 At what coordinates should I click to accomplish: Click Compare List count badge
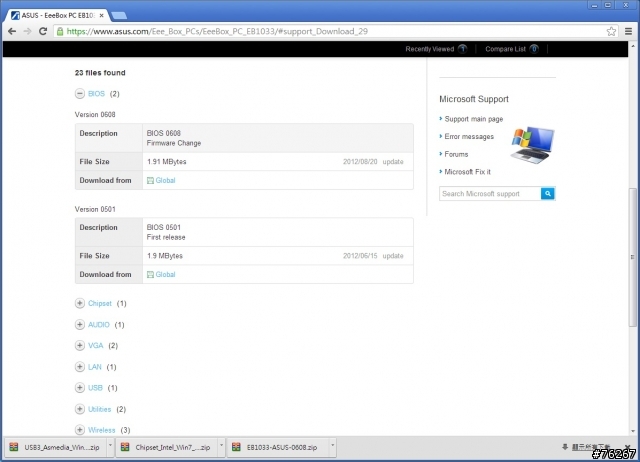click(534, 49)
